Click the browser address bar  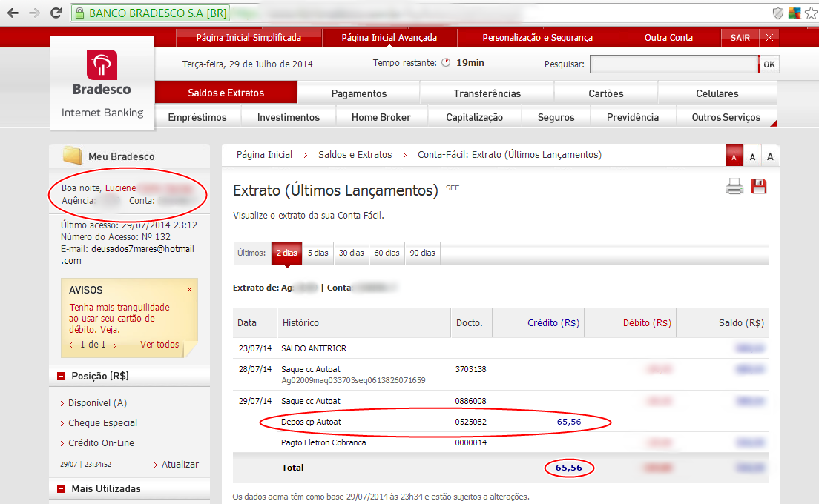tap(418, 13)
